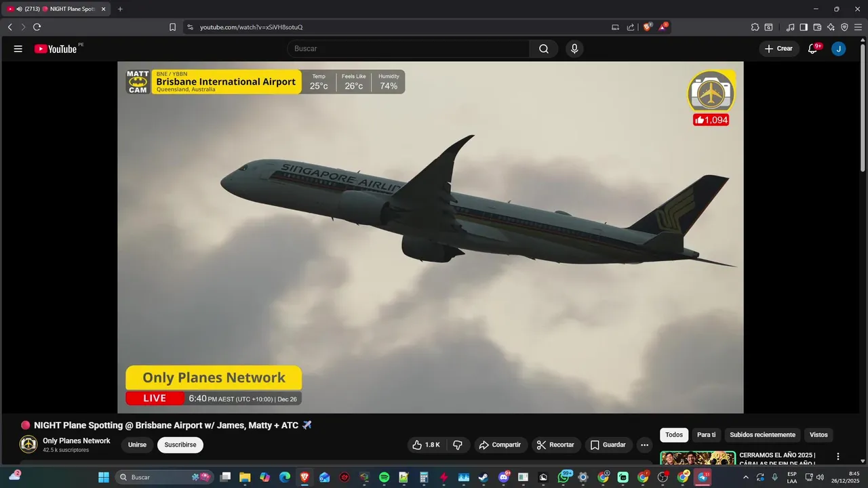This screenshot has width=868, height=488.
Task: Show hidden system tray icons chevron
Action: [x=746, y=477]
